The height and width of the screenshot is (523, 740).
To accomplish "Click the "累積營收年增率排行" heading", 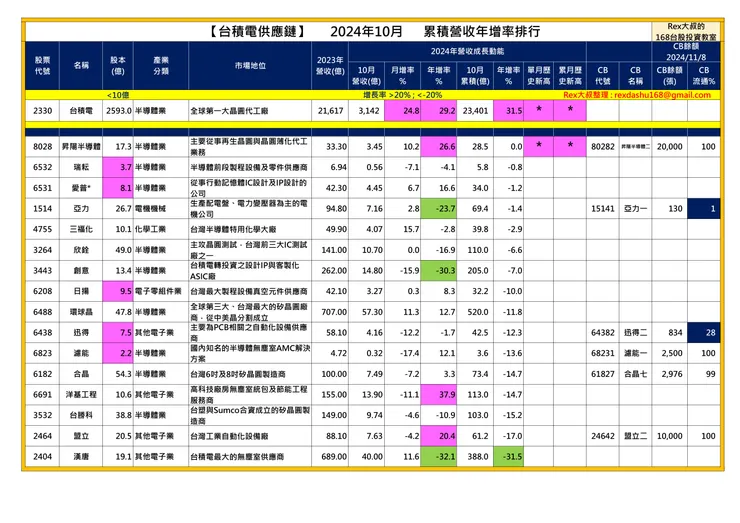I will [482, 32].
